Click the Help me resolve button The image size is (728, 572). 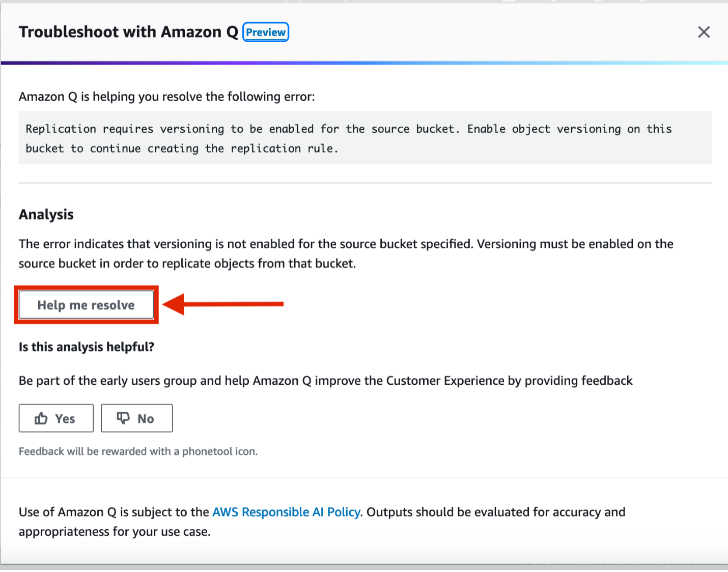86,304
